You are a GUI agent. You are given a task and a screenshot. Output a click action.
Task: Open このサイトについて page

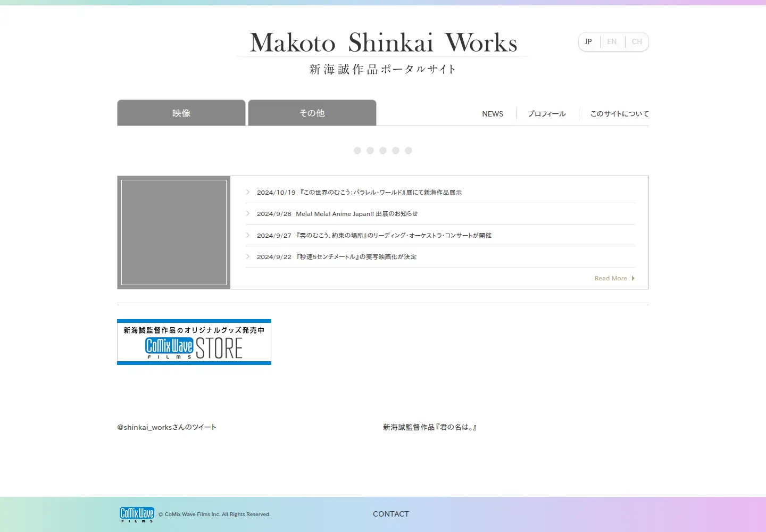pos(619,114)
